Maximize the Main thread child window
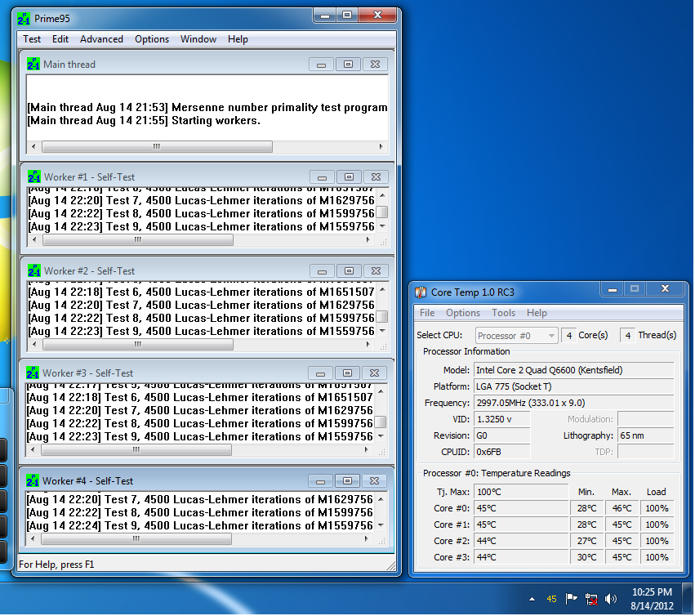This screenshot has width=695, height=616. click(x=349, y=65)
